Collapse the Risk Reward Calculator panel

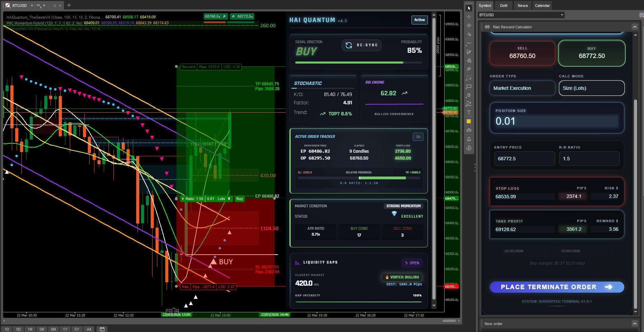point(635,27)
